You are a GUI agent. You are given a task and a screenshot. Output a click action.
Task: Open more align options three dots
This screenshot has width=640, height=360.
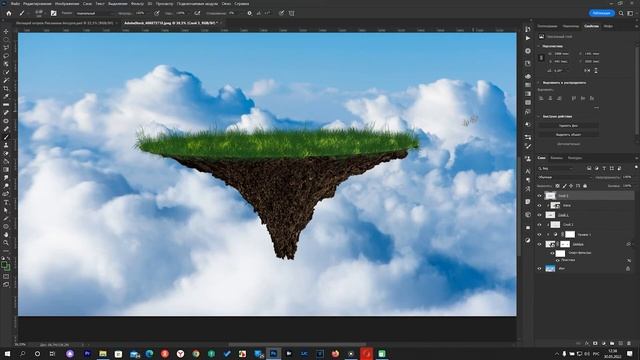click(596, 108)
